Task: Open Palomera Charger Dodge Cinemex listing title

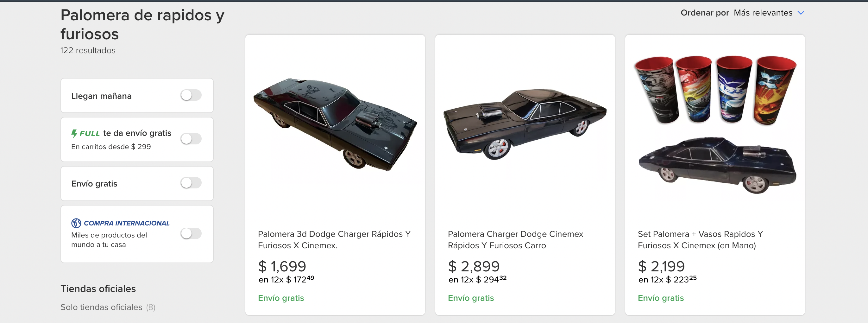Action: 515,239
